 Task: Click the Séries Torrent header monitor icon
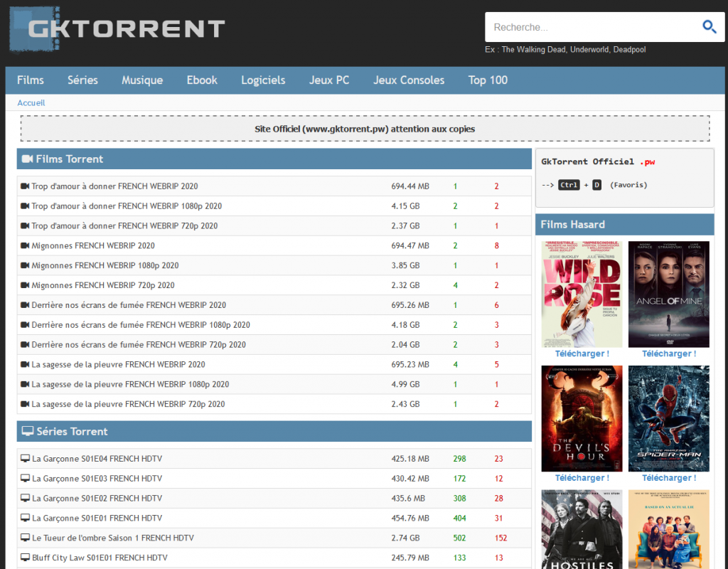tap(28, 431)
